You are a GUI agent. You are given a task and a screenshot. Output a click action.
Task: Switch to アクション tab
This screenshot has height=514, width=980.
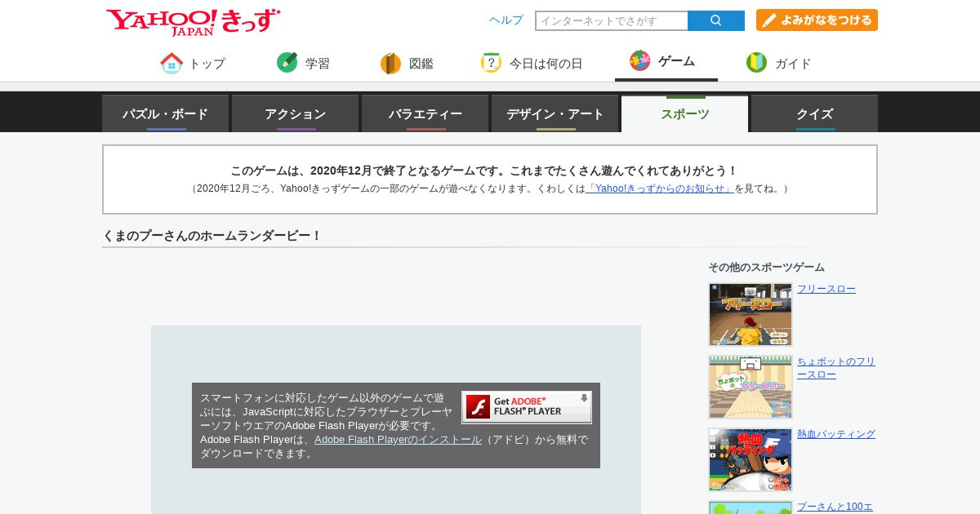click(x=296, y=113)
